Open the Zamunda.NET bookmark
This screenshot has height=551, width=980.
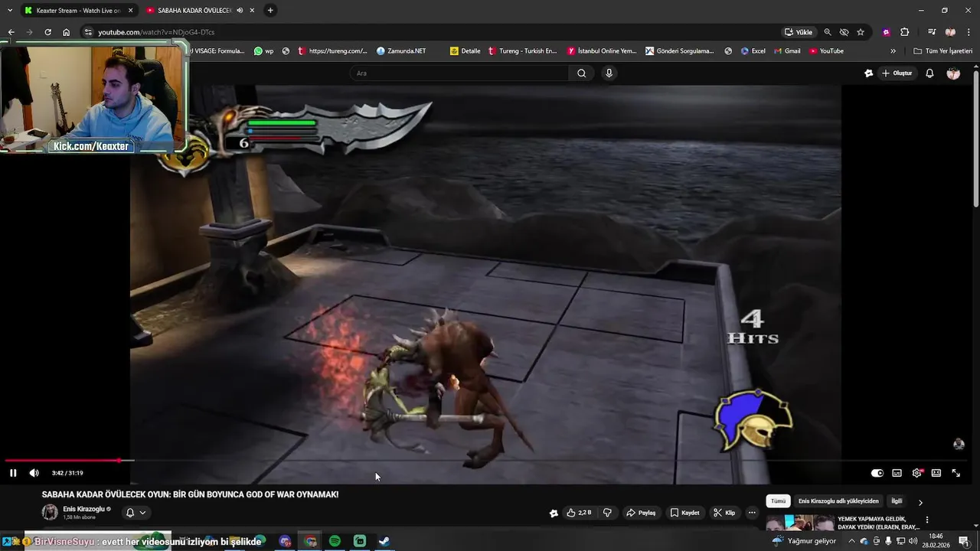(x=401, y=51)
